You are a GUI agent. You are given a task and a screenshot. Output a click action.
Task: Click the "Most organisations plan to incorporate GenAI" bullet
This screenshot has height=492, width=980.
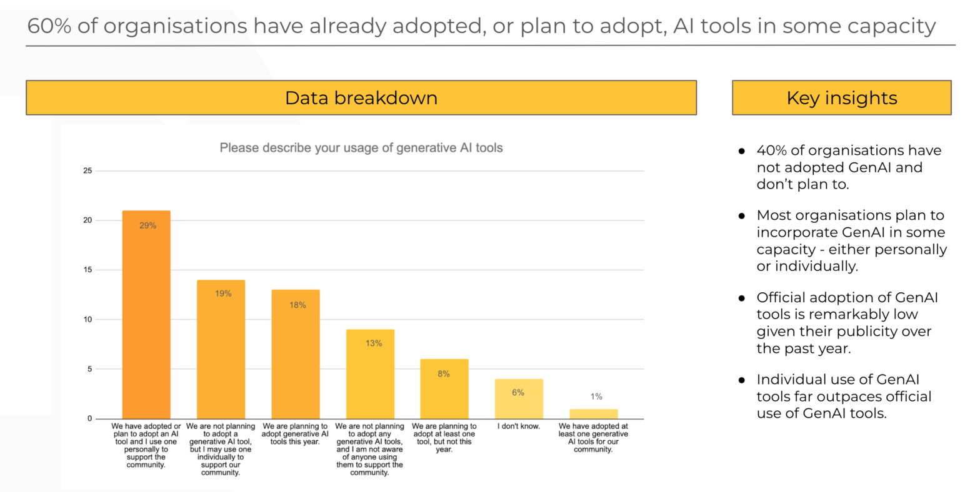pos(851,241)
